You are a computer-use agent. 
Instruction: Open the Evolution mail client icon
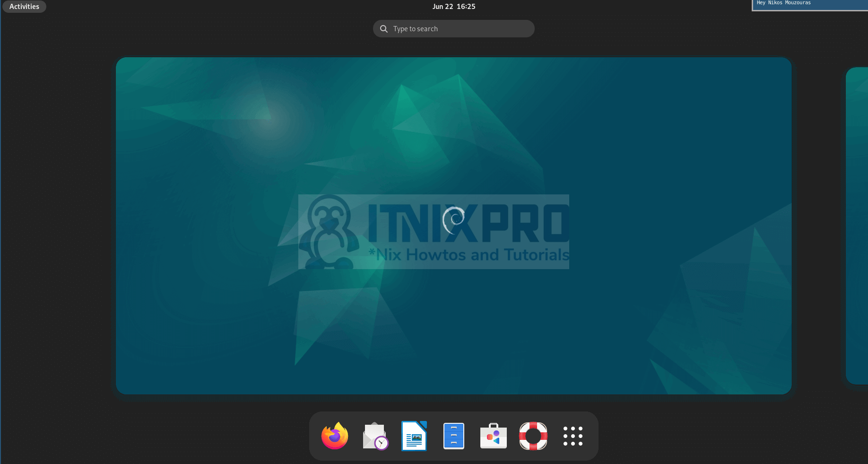click(x=375, y=436)
